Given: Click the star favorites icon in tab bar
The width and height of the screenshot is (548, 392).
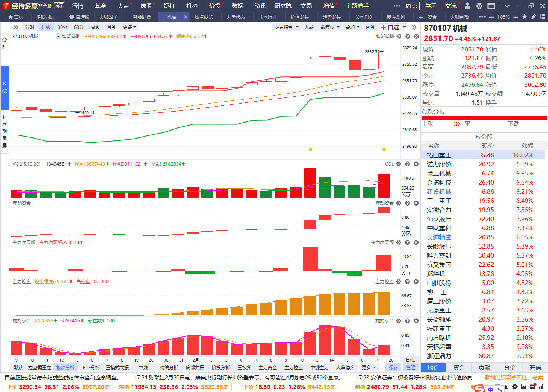Looking at the screenshot, I should tap(525, 17).
